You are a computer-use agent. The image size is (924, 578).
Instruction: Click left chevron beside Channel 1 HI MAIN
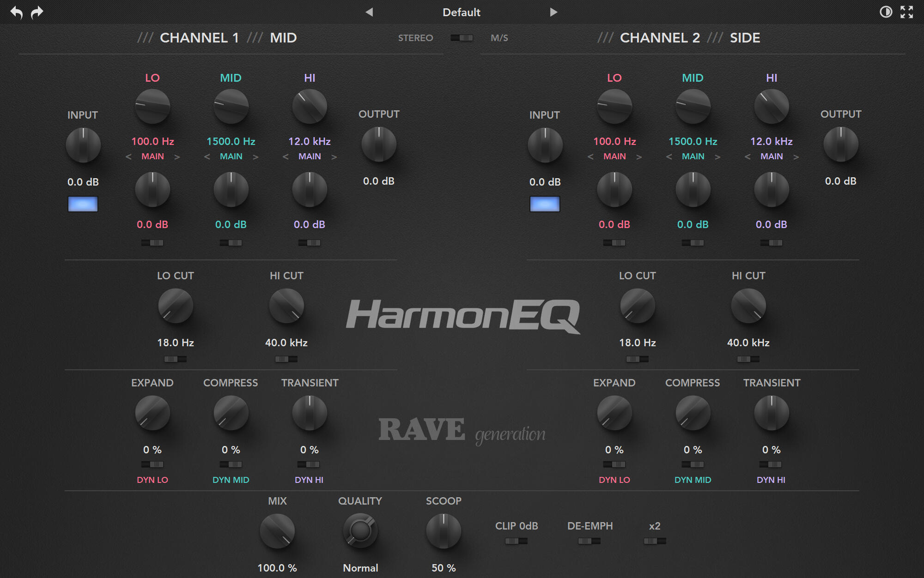(x=286, y=157)
